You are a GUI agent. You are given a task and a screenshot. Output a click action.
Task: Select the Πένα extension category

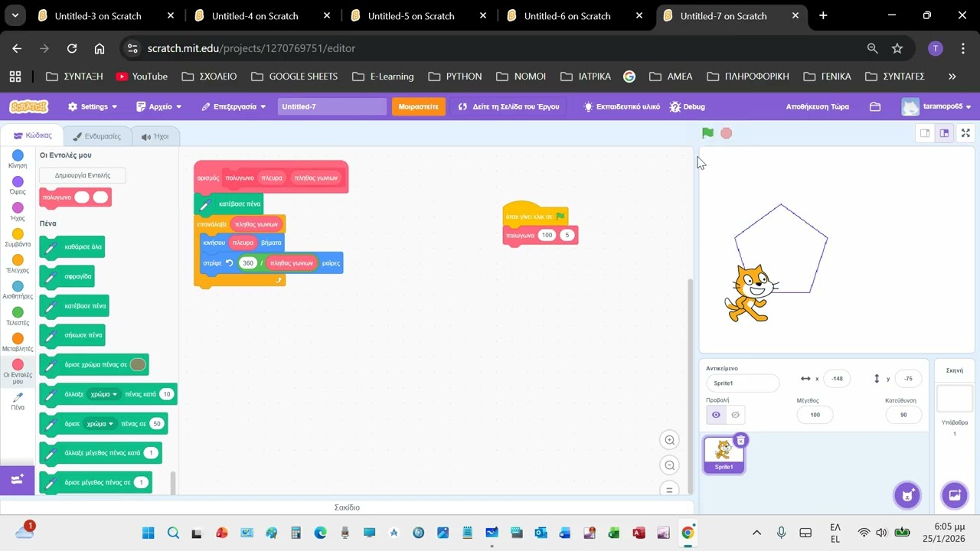click(x=18, y=401)
